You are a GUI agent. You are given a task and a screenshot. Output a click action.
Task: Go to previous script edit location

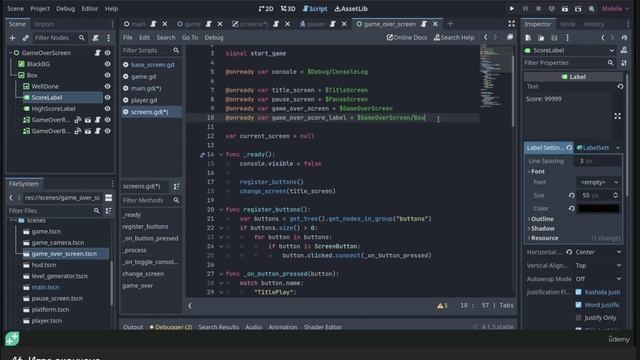(x=485, y=37)
